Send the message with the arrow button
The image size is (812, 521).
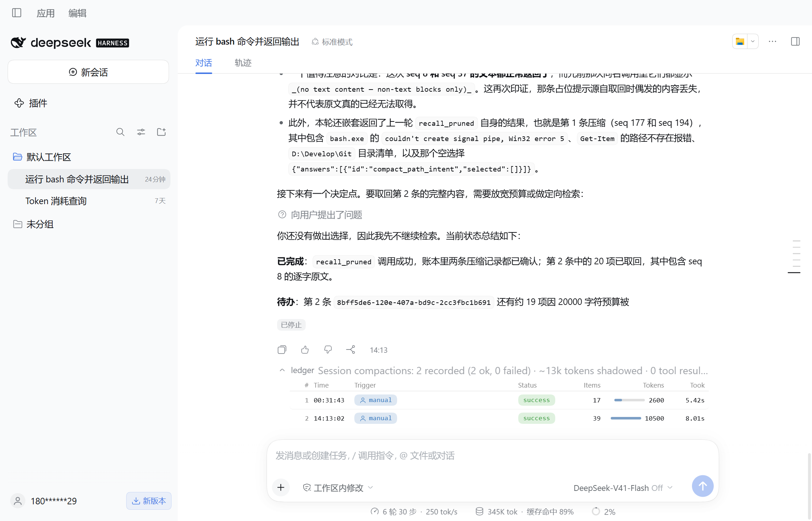click(702, 486)
